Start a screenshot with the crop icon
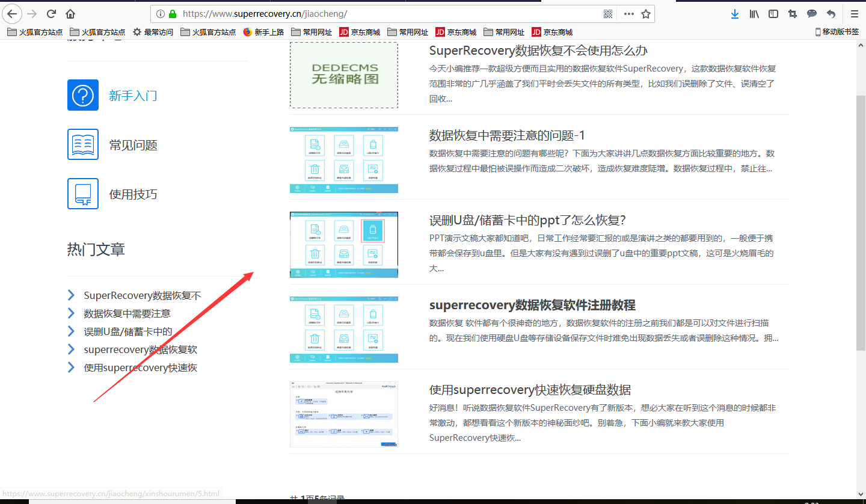The image size is (866, 504). [793, 13]
